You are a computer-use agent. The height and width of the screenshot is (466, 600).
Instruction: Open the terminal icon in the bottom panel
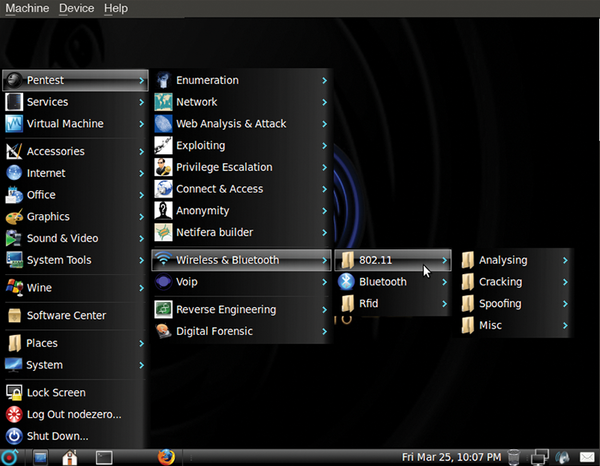(102, 457)
